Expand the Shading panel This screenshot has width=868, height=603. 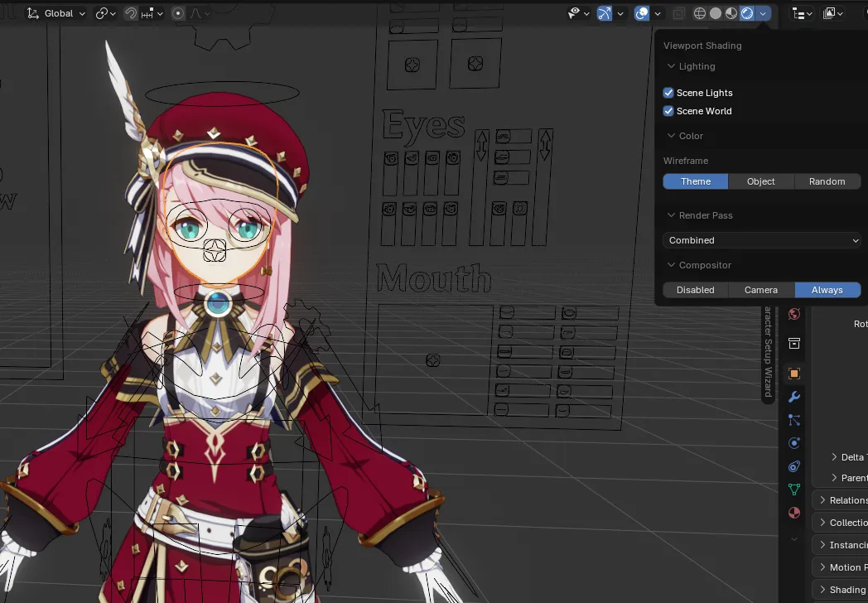click(841, 590)
